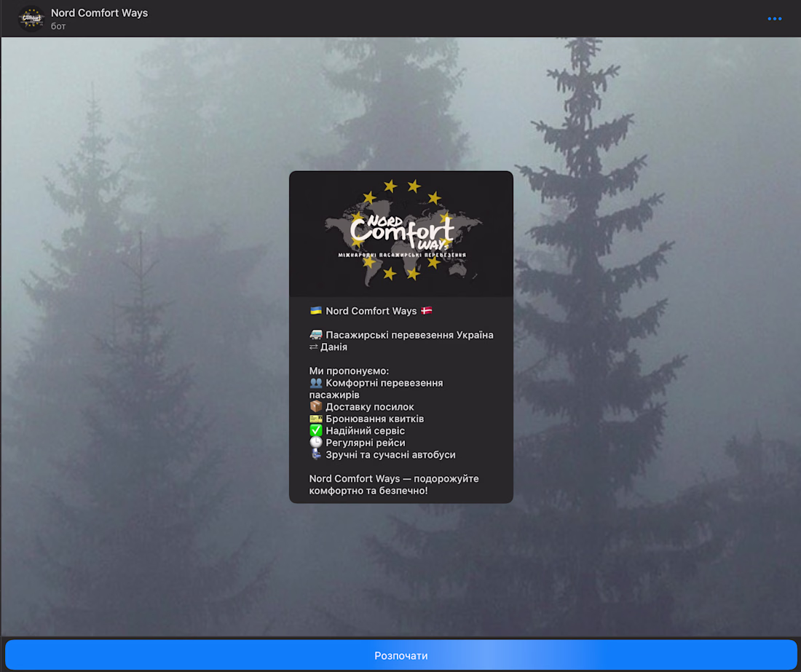The width and height of the screenshot is (801, 672).
Task: Click the line "Бронювання квитків"
Action: point(374,419)
